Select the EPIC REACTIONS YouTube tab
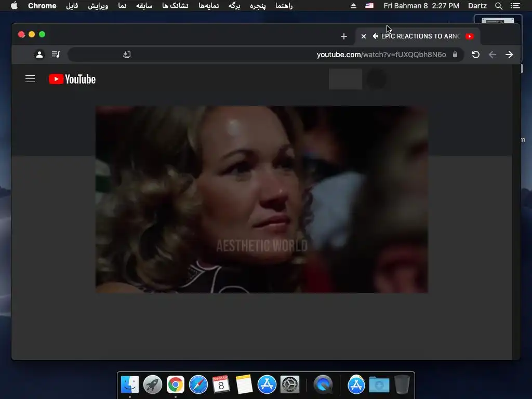 [x=418, y=36]
